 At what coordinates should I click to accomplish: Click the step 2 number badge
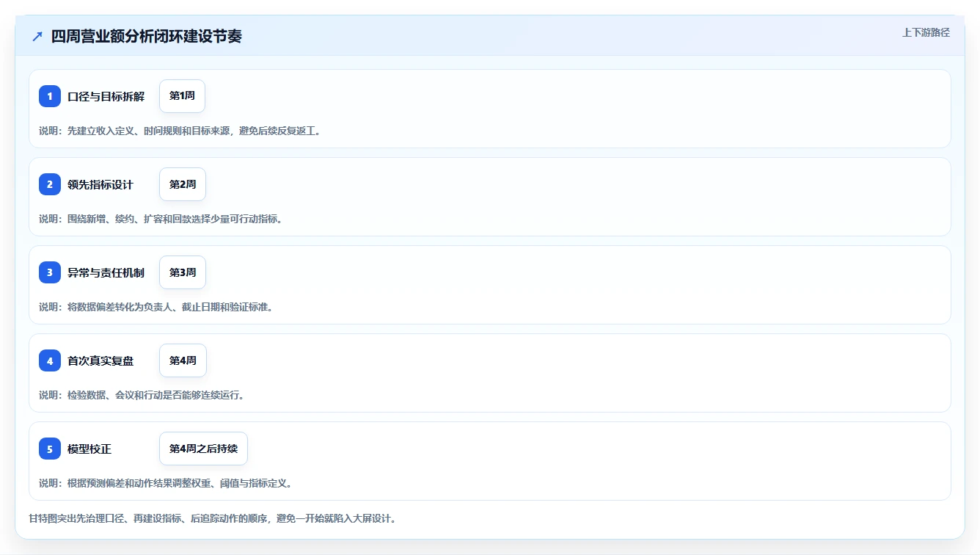point(50,184)
